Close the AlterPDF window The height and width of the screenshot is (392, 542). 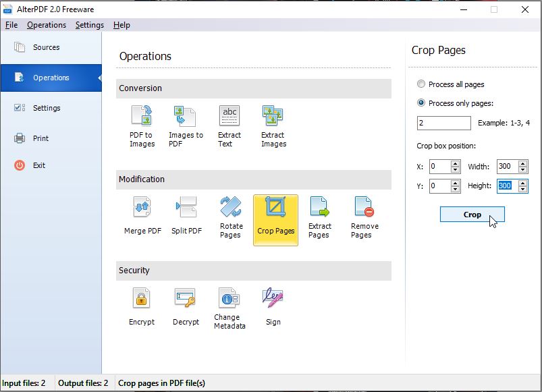coord(524,9)
